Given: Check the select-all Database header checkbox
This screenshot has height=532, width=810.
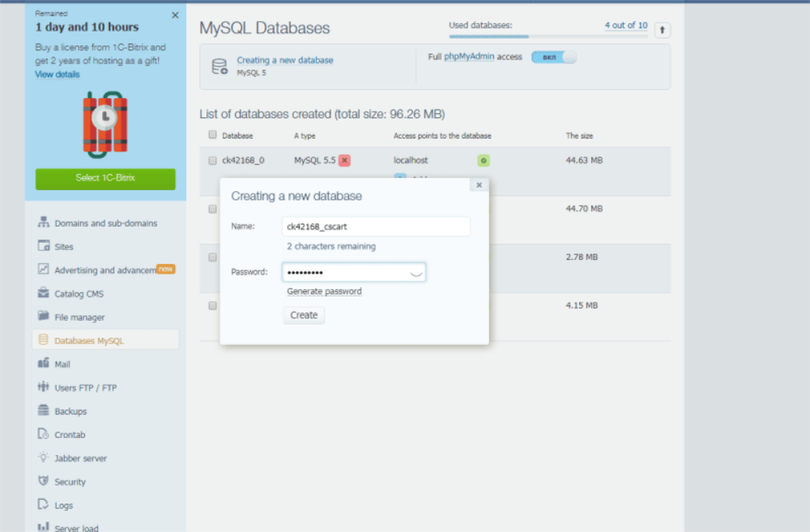Looking at the screenshot, I should tap(212, 134).
